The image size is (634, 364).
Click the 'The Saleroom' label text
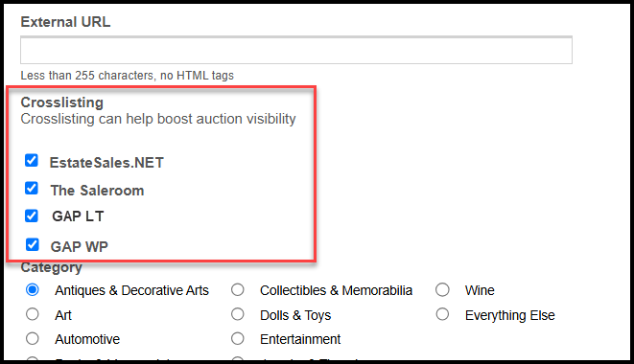[x=97, y=191]
